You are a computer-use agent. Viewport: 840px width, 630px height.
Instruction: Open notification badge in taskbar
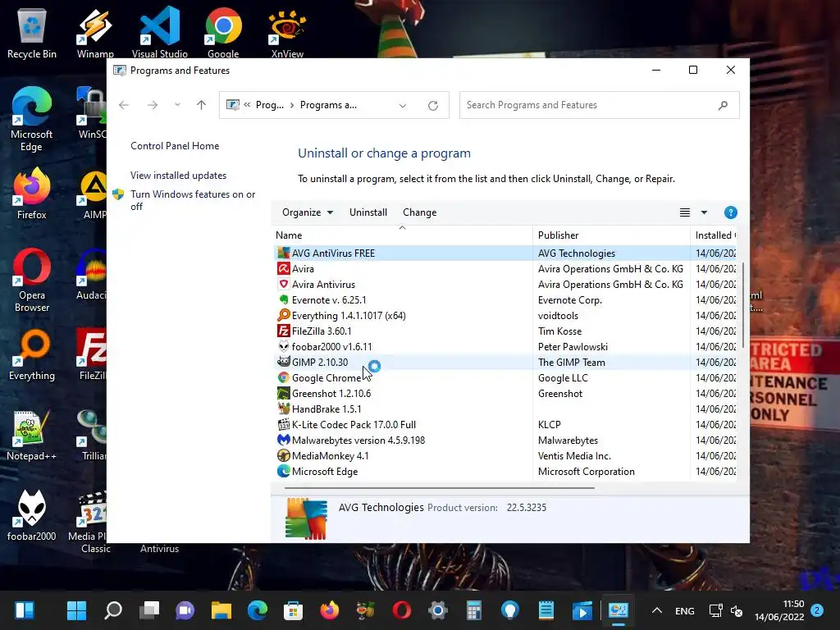[x=816, y=610]
